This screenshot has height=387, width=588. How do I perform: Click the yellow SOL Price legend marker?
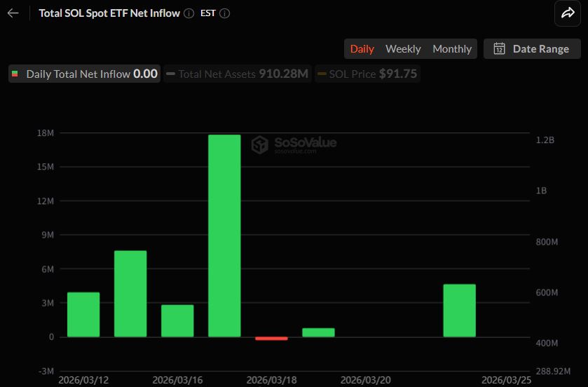322,74
